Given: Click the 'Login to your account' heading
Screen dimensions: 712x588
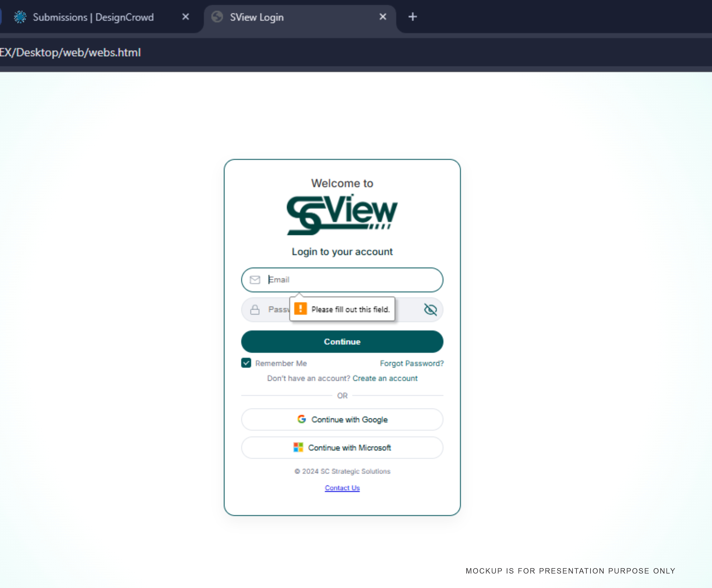Looking at the screenshot, I should [342, 252].
